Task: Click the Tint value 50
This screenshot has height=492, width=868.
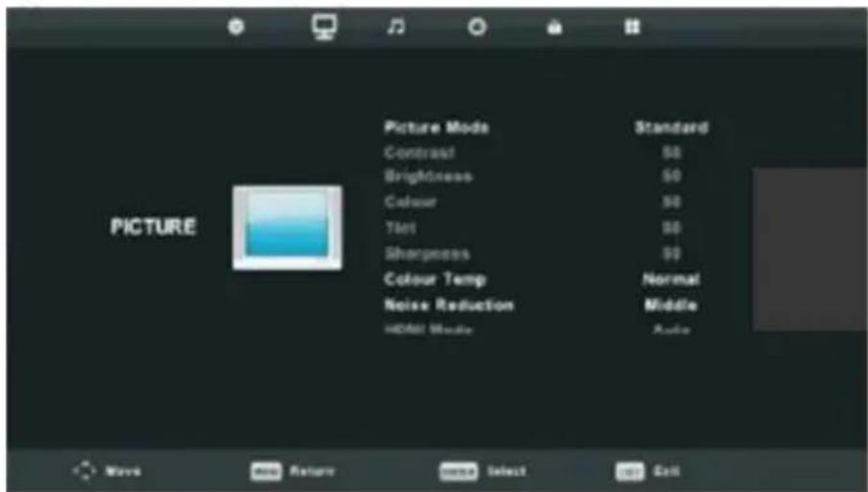Action: pyautogui.click(x=671, y=228)
